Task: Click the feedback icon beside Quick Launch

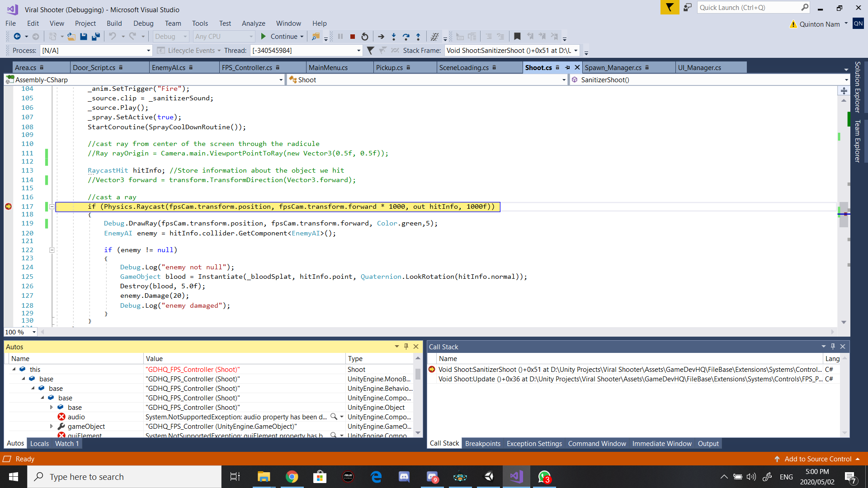Action: [x=688, y=7]
